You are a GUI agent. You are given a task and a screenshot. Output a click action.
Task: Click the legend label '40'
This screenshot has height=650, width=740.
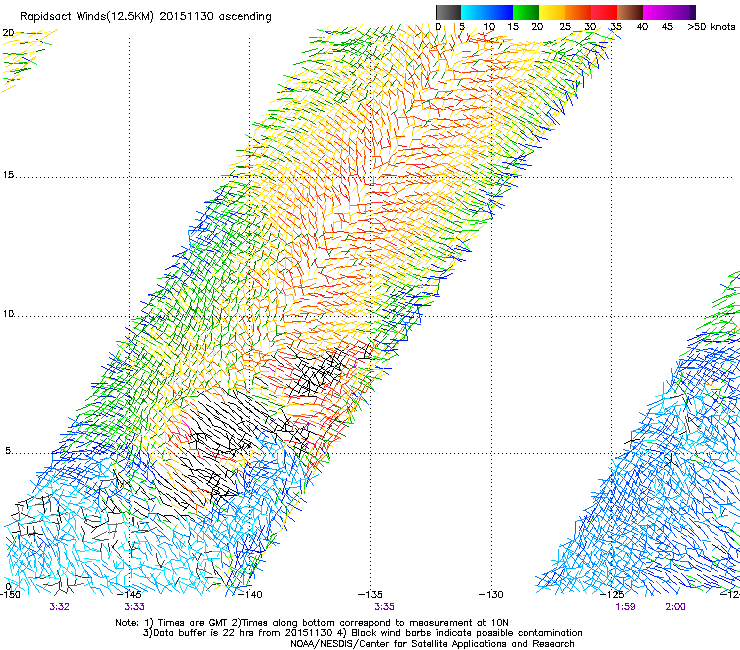tap(642, 27)
